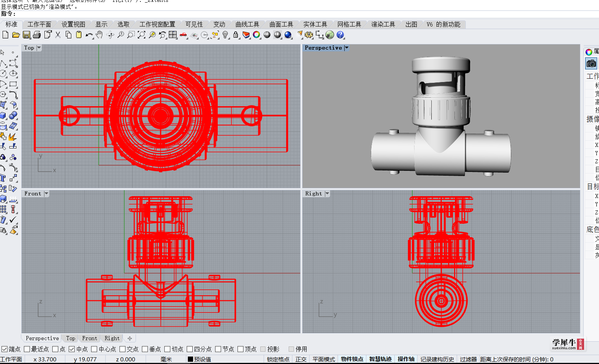This screenshot has height=364, width=599.
Task: Click the blue sphere Render icon
Action: click(x=288, y=35)
